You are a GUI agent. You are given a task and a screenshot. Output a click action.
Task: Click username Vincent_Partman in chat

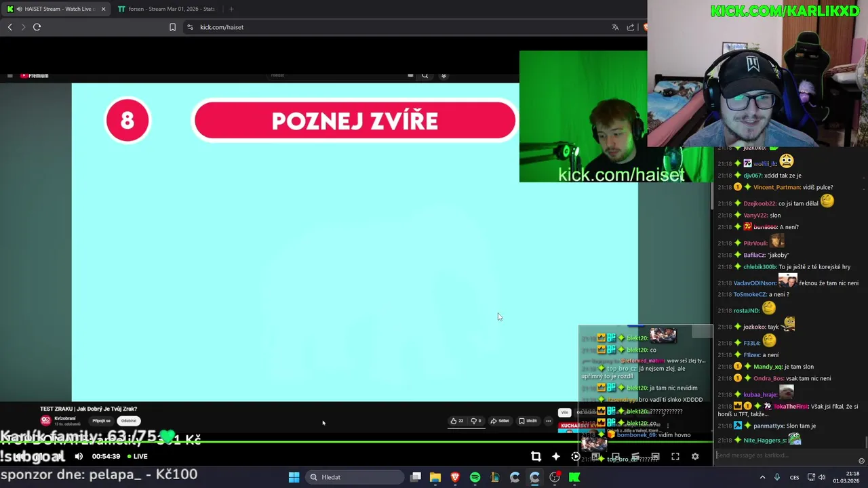point(776,187)
